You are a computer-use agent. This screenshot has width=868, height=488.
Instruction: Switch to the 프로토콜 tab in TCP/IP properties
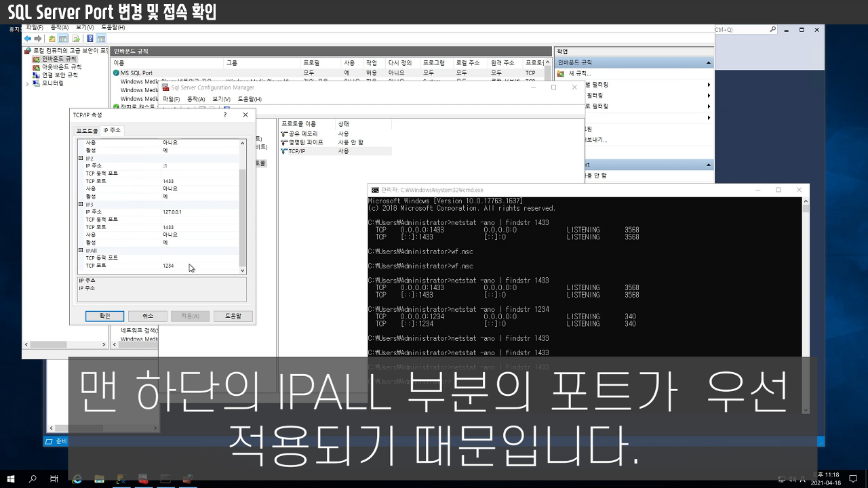point(87,129)
